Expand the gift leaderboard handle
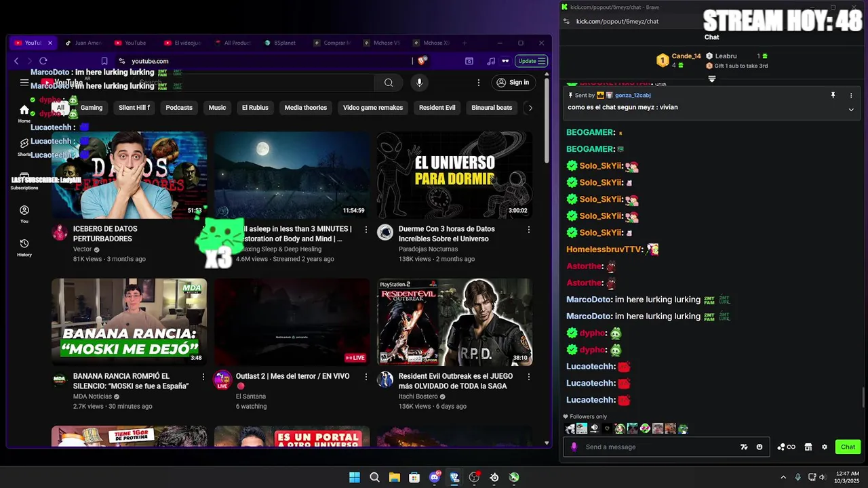This screenshot has width=868, height=488. click(x=712, y=79)
